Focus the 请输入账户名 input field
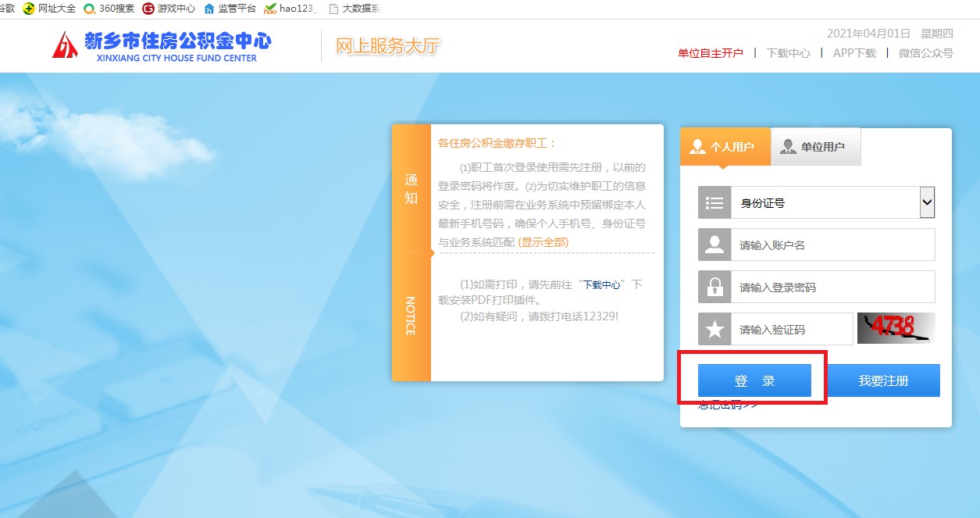The width and height of the screenshot is (980, 518). [x=832, y=245]
